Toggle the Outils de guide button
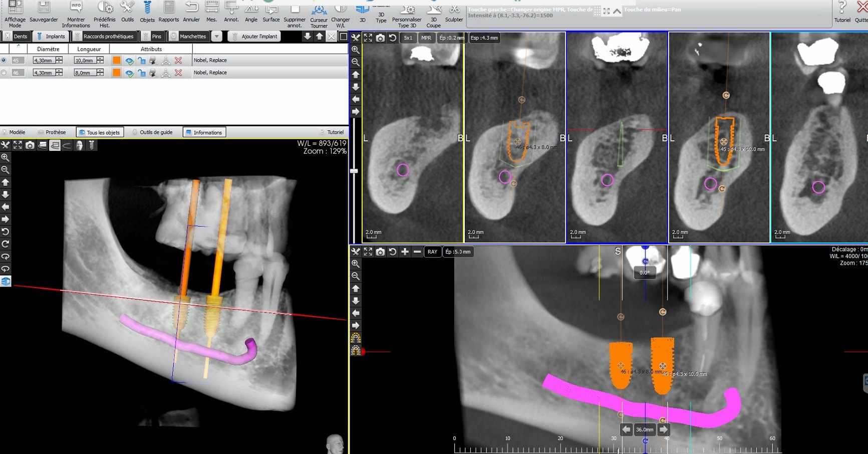The width and height of the screenshot is (868, 454). pyautogui.click(x=152, y=132)
